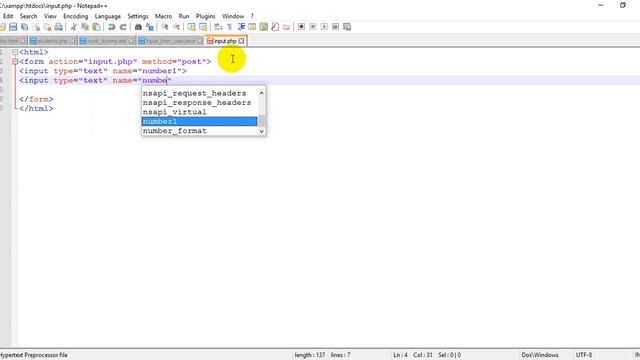Print the document with the printer icon
640x360 pixels.
point(59,27)
